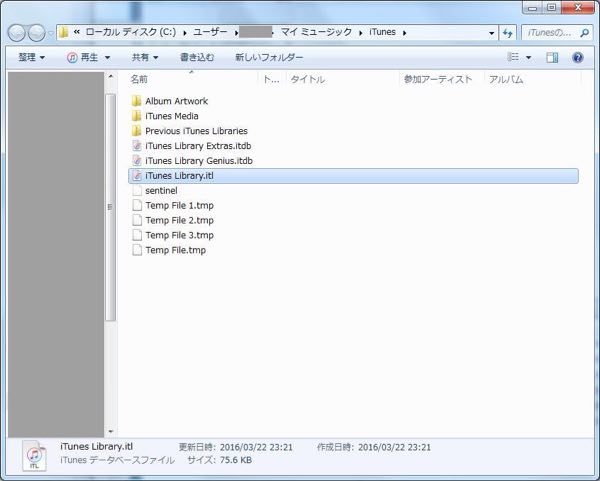Click the folder icon in address bar
The height and width of the screenshot is (481, 600).
coord(64,33)
